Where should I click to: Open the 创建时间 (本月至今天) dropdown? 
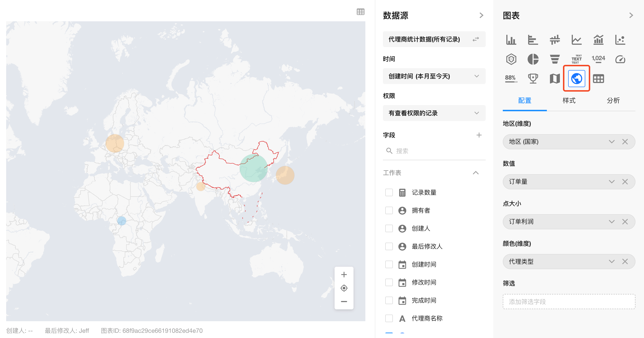tap(434, 76)
